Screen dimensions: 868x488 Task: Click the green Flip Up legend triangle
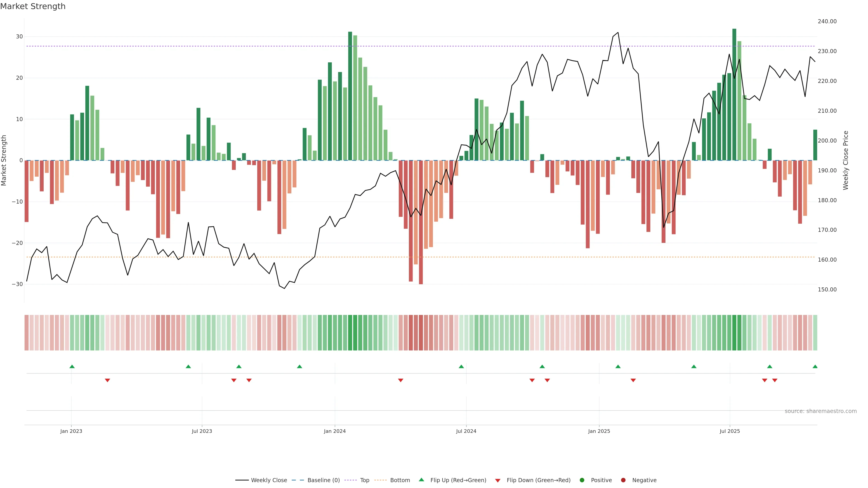pos(421,480)
